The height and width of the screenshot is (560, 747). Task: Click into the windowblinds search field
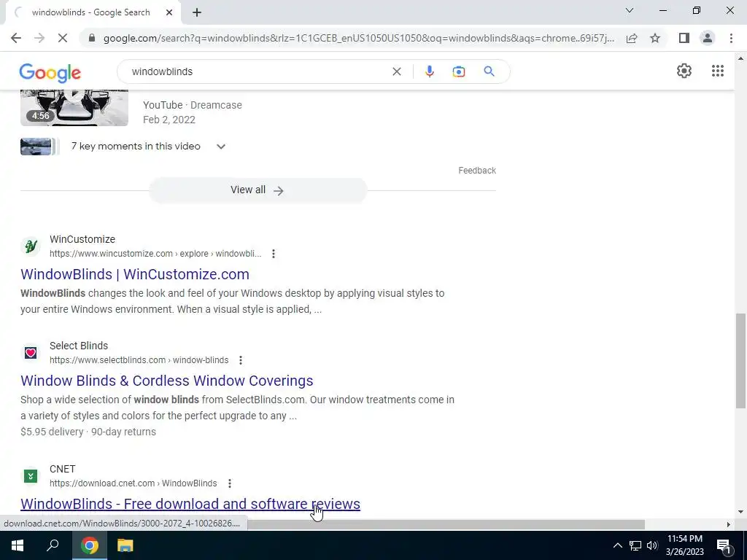coord(258,71)
